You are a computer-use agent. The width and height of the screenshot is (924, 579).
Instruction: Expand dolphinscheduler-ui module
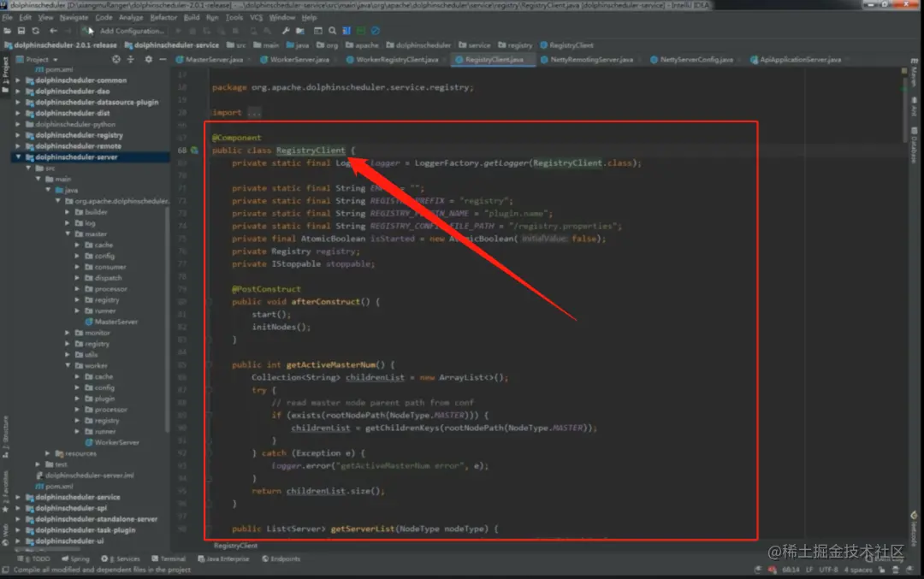18,541
